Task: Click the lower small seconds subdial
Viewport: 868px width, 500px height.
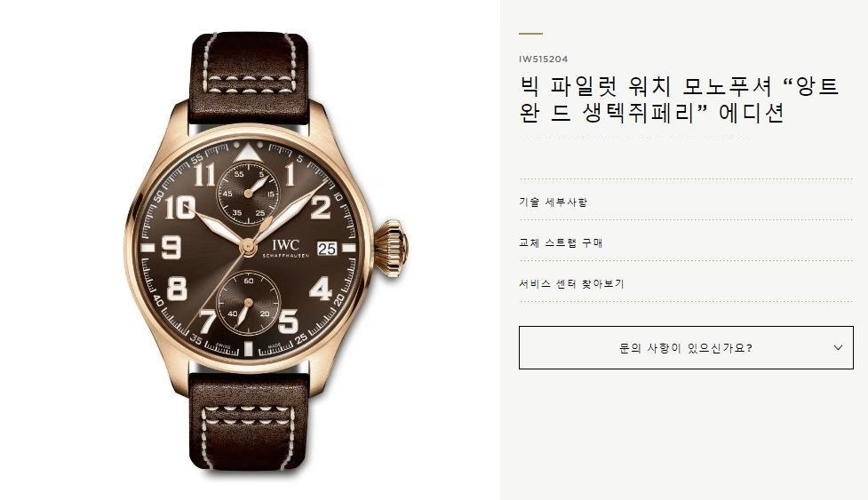Action: (x=248, y=302)
